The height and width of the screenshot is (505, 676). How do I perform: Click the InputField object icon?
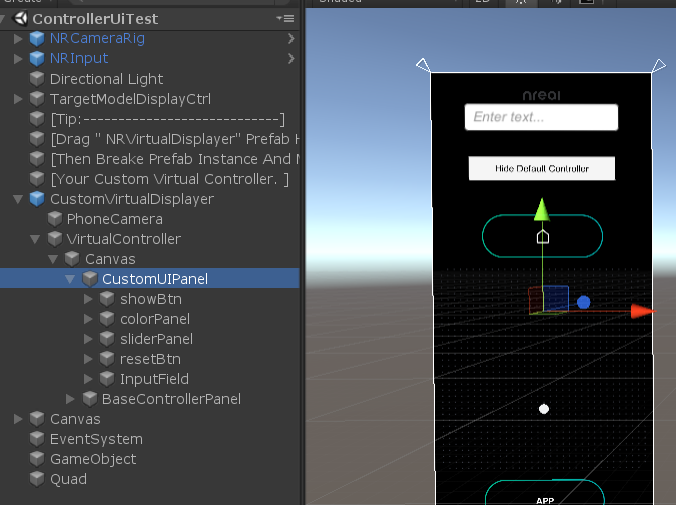(107, 379)
